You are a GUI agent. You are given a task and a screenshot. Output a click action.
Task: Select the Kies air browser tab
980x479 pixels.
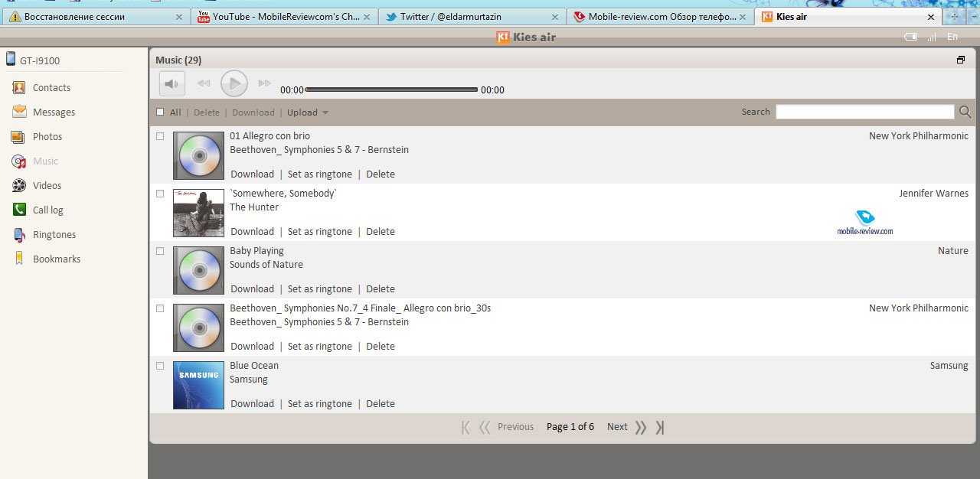coord(848,17)
